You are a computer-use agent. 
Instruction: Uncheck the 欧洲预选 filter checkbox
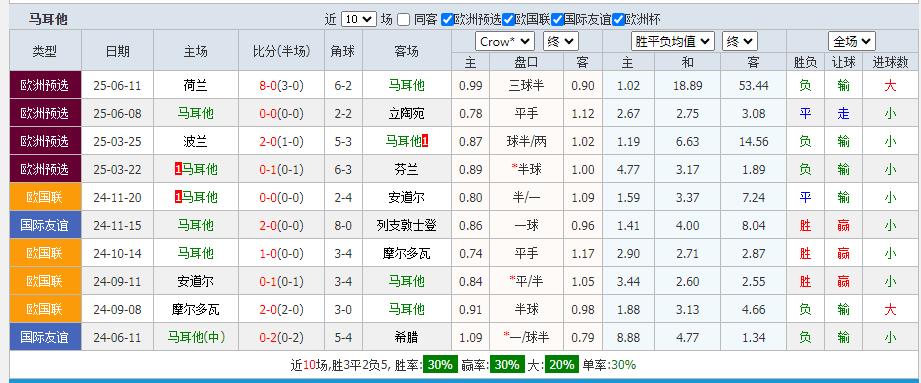point(447,19)
